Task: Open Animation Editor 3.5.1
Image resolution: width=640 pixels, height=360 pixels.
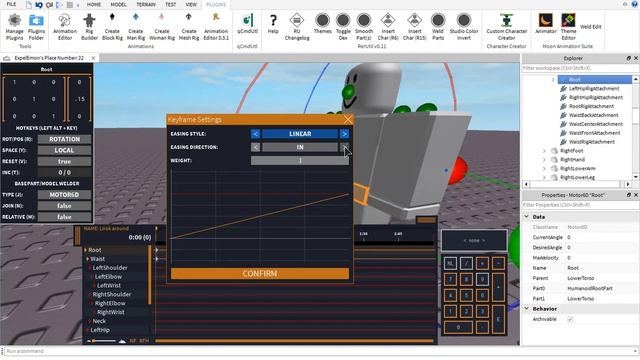Action: coord(216,27)
